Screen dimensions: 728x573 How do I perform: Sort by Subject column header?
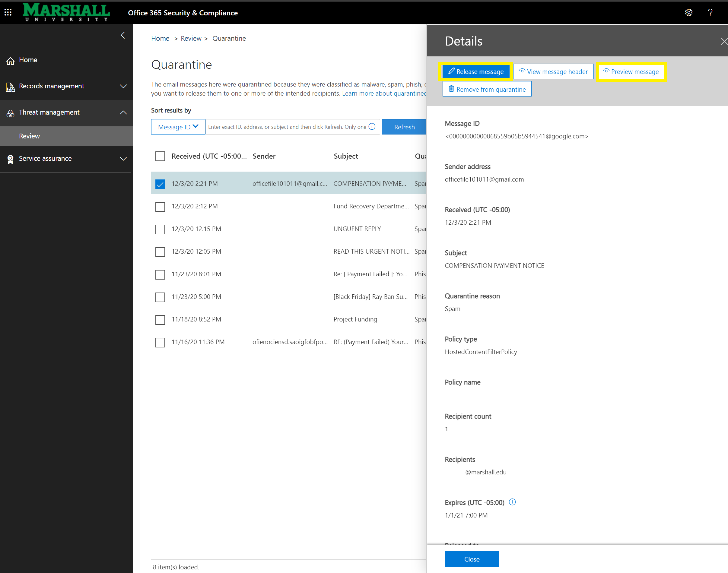[x=346, y=156]
